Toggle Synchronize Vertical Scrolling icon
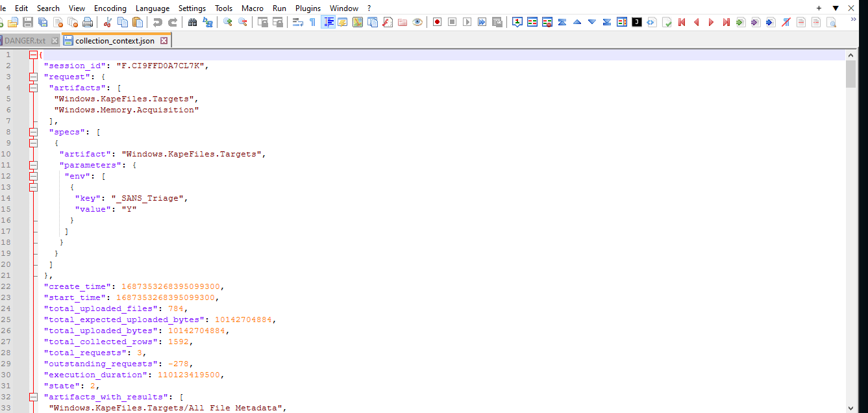 point(263,22)
